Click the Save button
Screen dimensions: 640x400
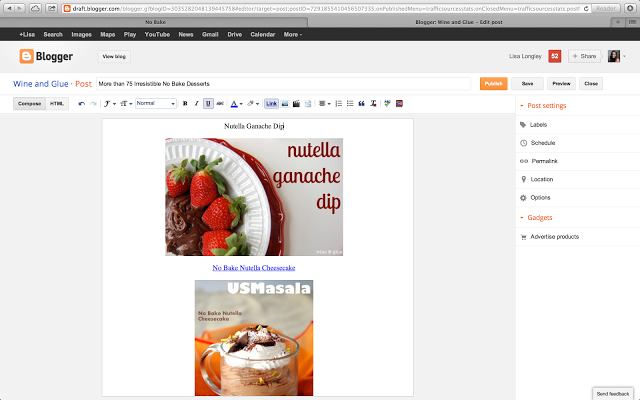coord(527,84)
